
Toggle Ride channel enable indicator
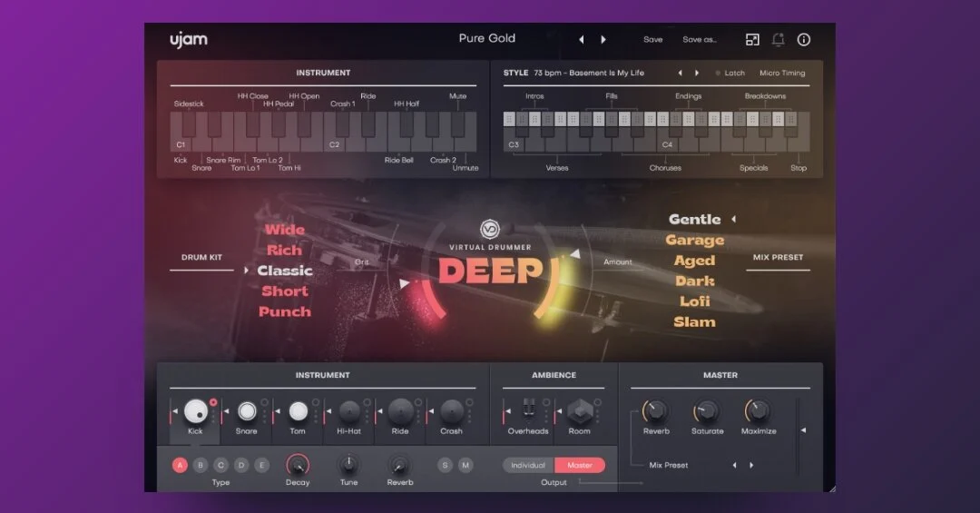coord(418,402)
